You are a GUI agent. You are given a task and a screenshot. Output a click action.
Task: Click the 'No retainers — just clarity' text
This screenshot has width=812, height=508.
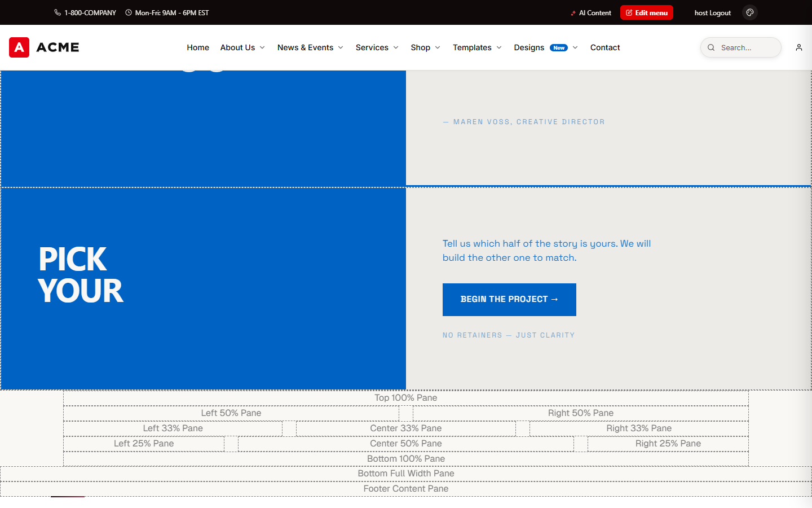point(509,335)
